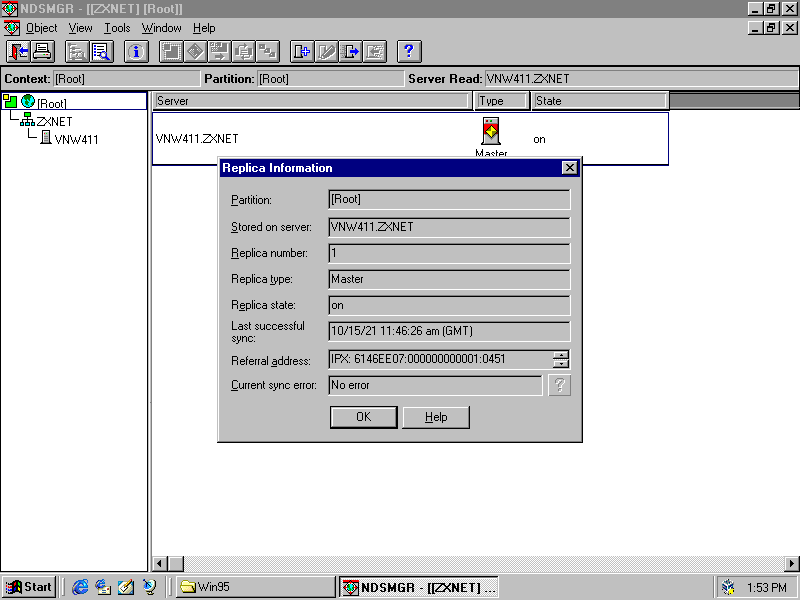
Task: Launch Internet Explorer from the quick launch bar
Action: 80,587
